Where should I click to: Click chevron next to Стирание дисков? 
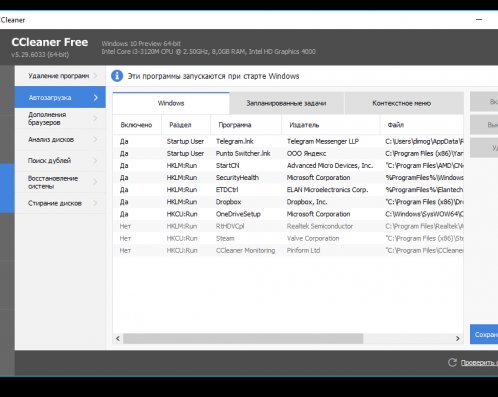coord(95,203)
